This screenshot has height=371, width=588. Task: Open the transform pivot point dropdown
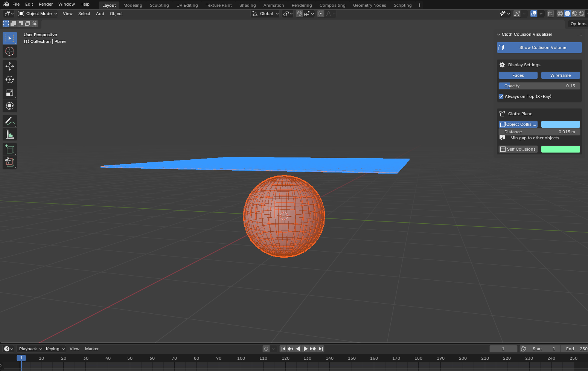(x=288, y=14)
